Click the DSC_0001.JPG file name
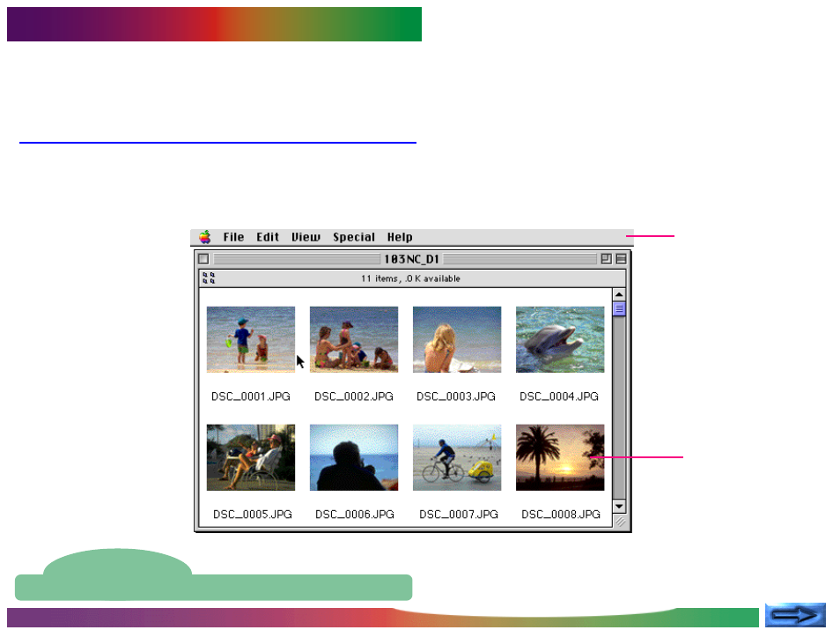Screen dimensions: 840x630 pos(251,397)
